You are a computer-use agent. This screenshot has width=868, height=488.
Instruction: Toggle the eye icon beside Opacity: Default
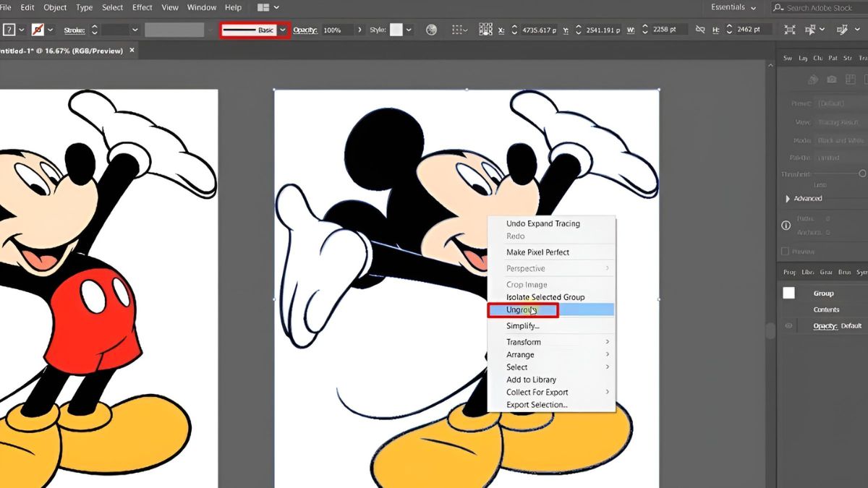click(x=788, y=326)
